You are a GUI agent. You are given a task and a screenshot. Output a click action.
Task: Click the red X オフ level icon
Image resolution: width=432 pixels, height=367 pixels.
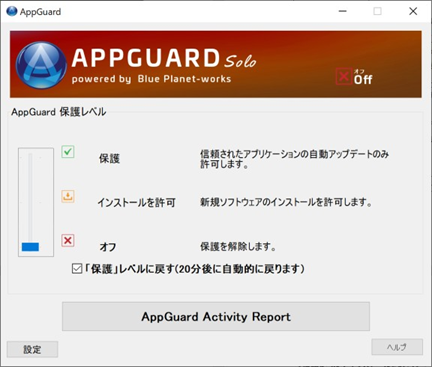(68, 240)
